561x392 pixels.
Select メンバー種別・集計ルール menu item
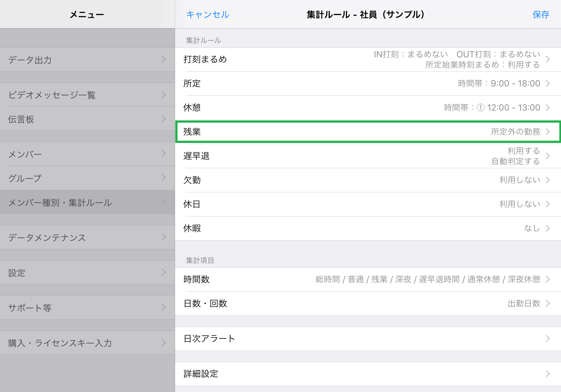point(87,202)
